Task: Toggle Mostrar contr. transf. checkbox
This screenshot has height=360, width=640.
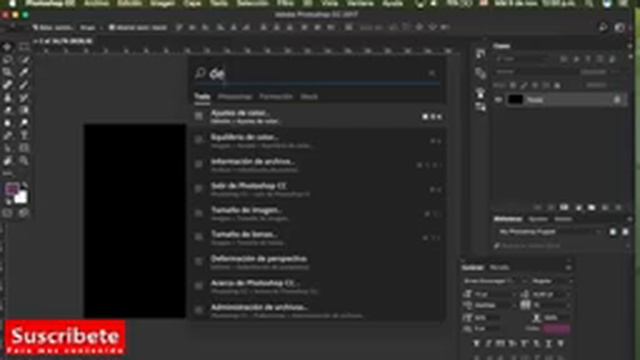Action: (111, 27)
